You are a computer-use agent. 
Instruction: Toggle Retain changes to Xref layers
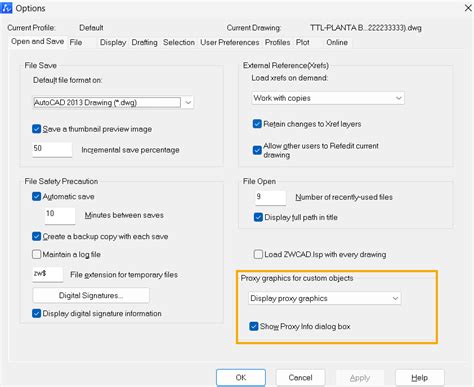coord(257,124)
